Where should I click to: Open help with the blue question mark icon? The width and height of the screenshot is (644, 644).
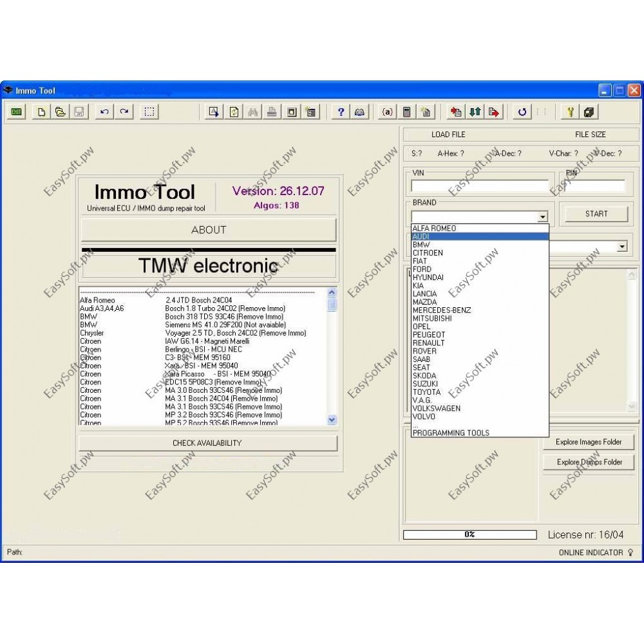341,111
